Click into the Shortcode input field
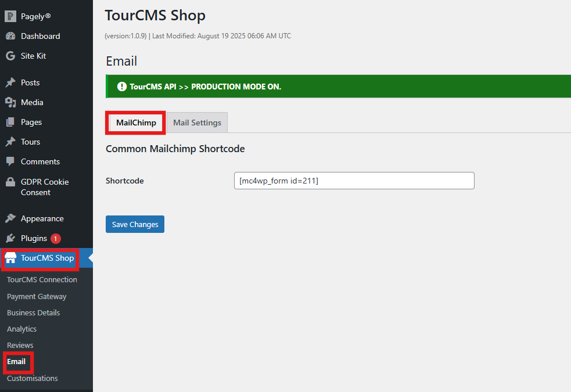 coord(354,181)
